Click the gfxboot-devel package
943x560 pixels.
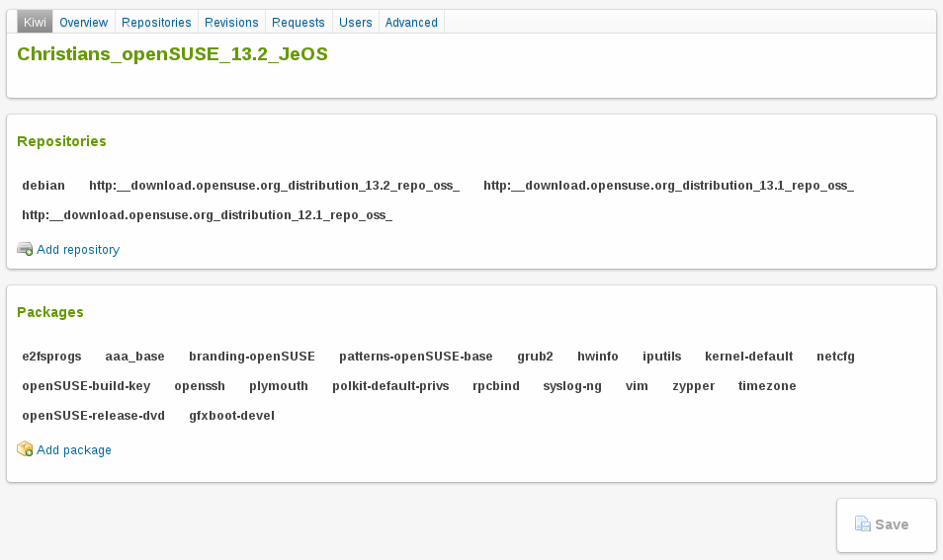(x=231, y=416)
